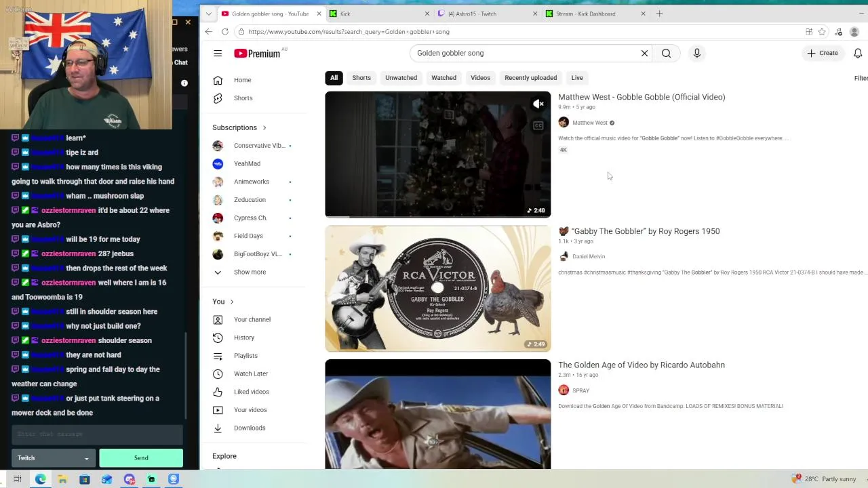Image resolution: width=868 pixels, height=488 pixels.
Task: Open the weather widget showing 28°C
Action: pos(823,479)
